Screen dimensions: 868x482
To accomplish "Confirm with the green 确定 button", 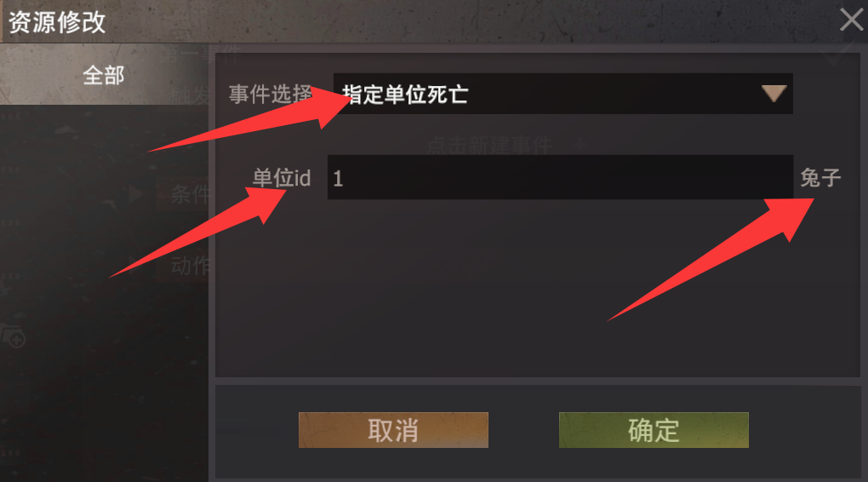I will 654,430.
